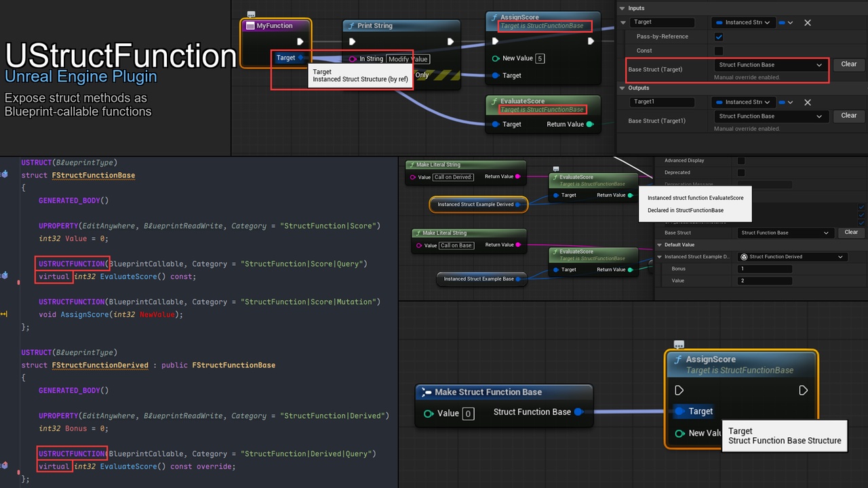The height and width of the screenshot is (488, 868).
Task: Click the New Value field showing 5
Action: tap(540, 58)
